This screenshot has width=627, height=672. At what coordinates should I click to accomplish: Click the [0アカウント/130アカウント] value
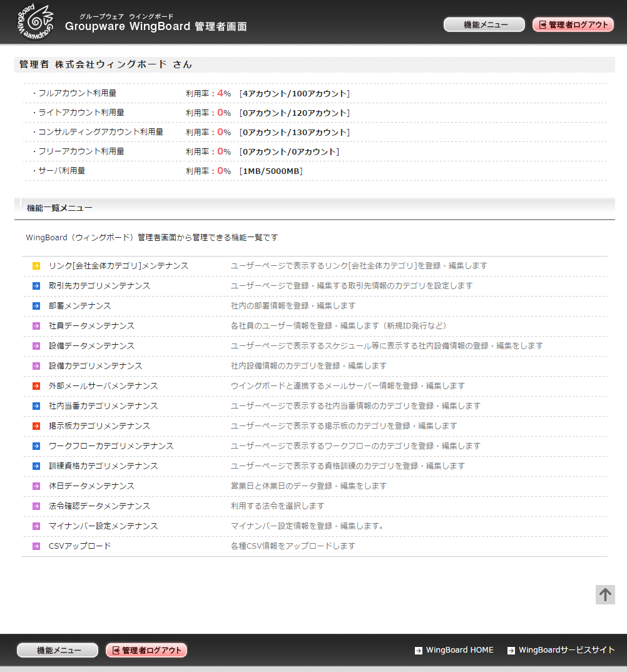click(x=295, y=133)
